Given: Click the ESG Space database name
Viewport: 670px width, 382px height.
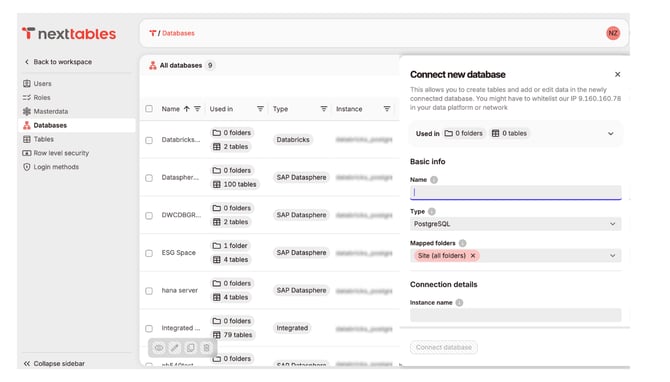Looking at the screenshot, I should pos(179,253).
